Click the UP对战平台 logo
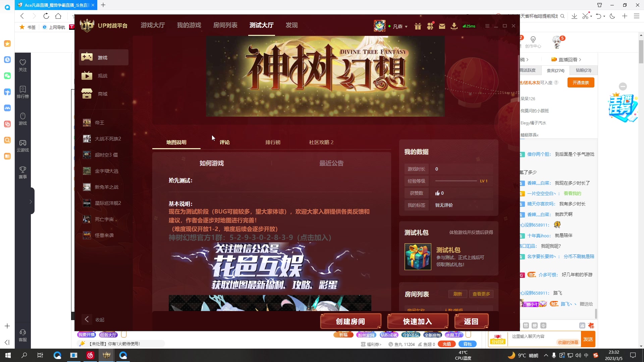The width and height of the screenshot is (644, 362). click(104, 26)
